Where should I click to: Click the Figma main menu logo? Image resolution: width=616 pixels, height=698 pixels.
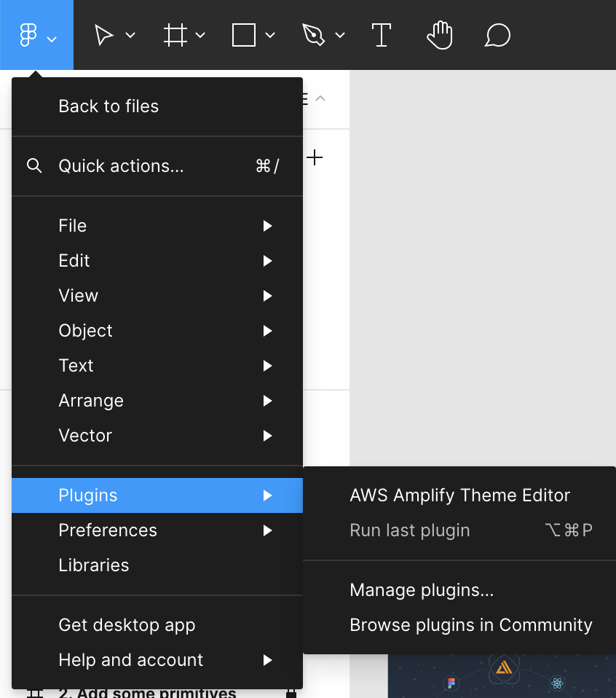pyautogui.click(x=28, y=35)
